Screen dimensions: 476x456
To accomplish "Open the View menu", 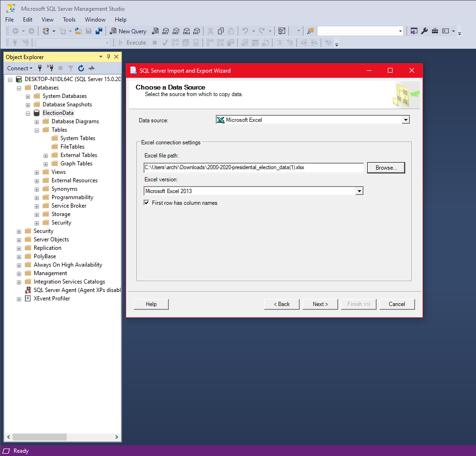I will click(x=47, y=20).
